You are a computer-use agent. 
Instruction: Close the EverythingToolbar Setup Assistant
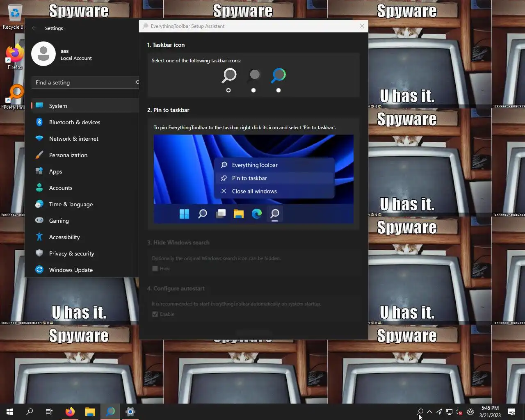pyautogui.click(x=362, y=26)
